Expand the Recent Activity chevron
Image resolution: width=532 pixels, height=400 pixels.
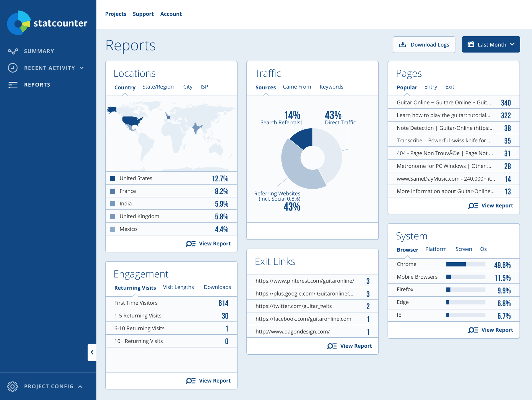tap(81, 68)
